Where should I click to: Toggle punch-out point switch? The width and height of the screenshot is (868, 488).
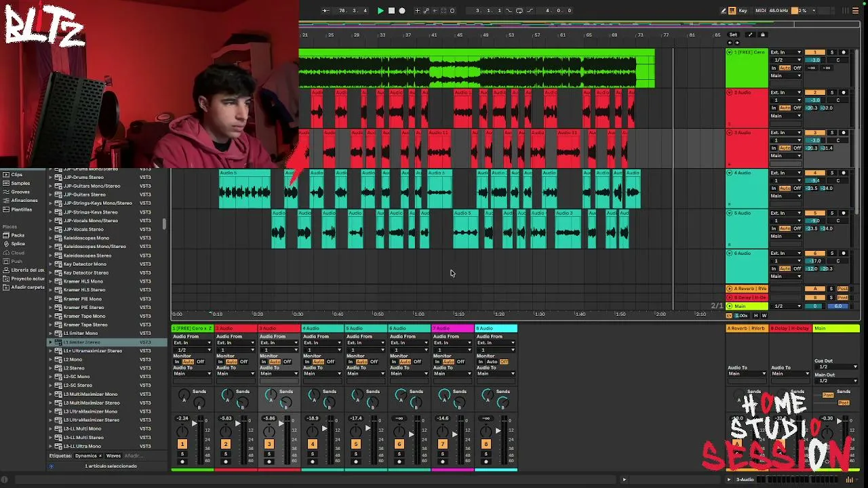530,11
